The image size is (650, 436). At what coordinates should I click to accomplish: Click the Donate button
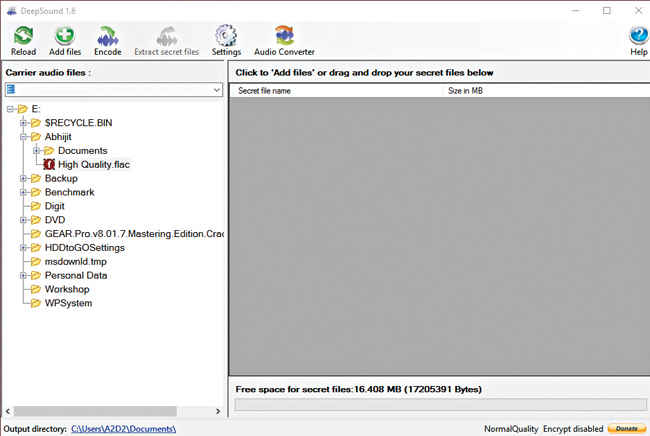point(627,429)
